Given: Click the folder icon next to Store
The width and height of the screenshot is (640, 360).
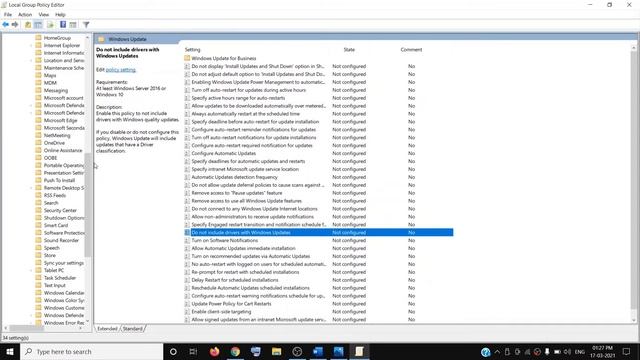Looking at the screenshot, I should pyautogui.click(x=38, y=256).
